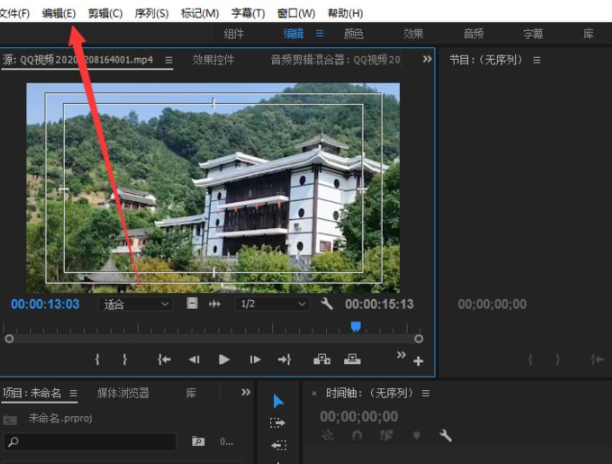Open the 项目:未命名 panel menu
The image size is (612, 464).
click(x=73, y=393)
